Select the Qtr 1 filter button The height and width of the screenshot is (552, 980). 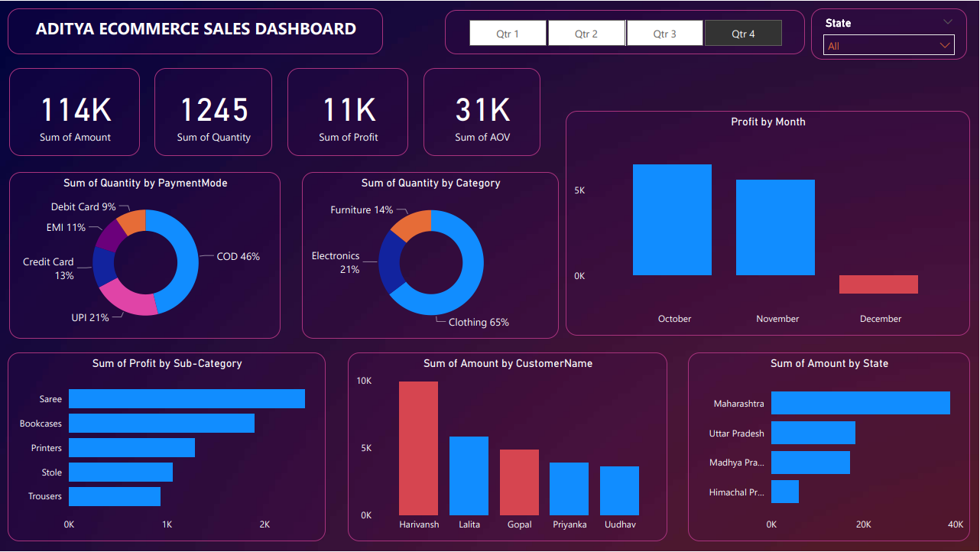coord(507,32)
